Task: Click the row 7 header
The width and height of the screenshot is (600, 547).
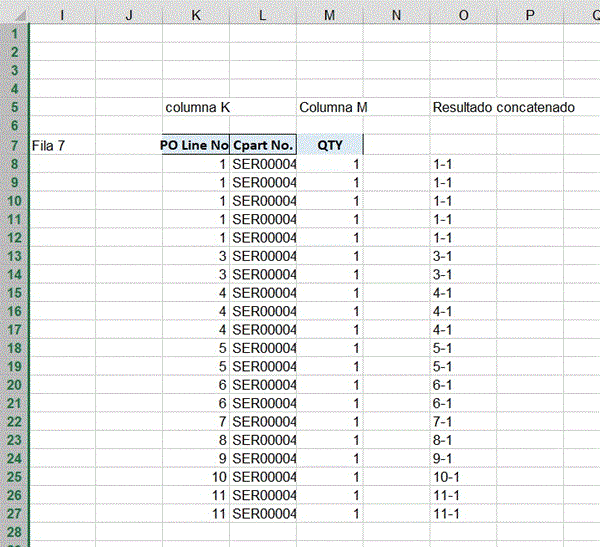Action: coord(14,145)
